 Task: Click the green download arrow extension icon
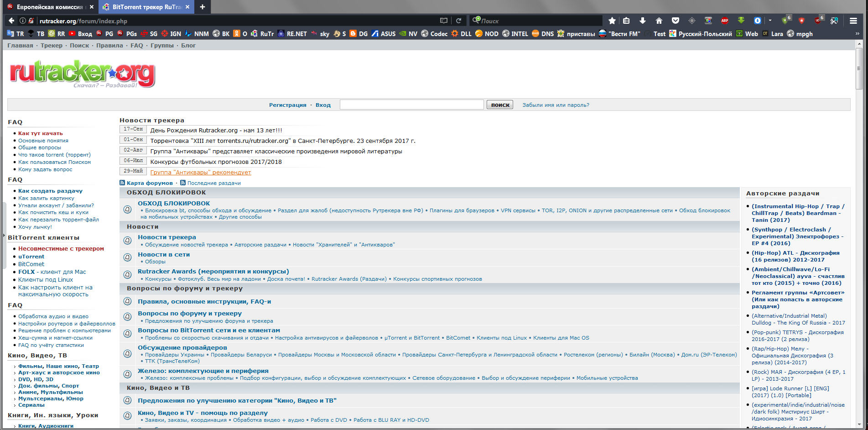click(741, 20)
